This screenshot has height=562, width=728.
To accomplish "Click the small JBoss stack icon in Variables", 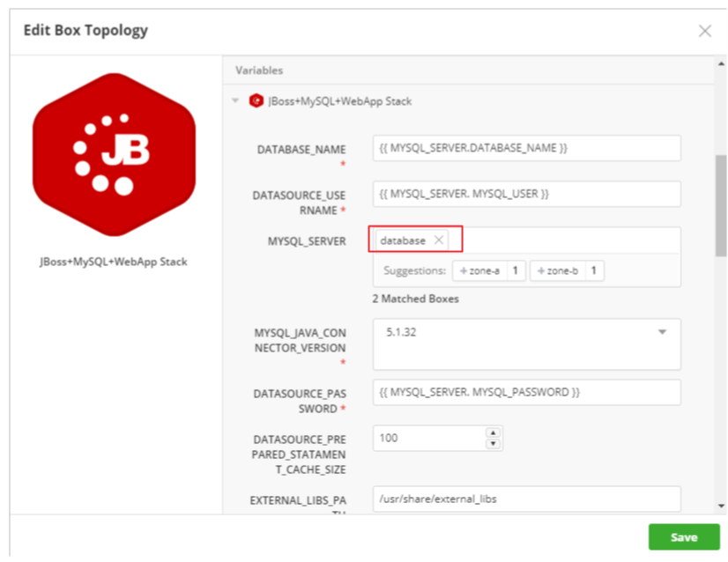I will click(256, 100).
